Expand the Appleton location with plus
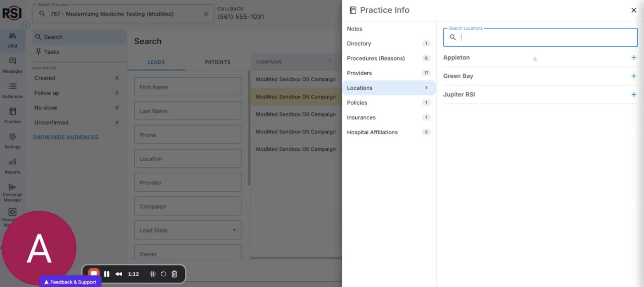This screenshot has height=287, width=644. coord(633,58)
